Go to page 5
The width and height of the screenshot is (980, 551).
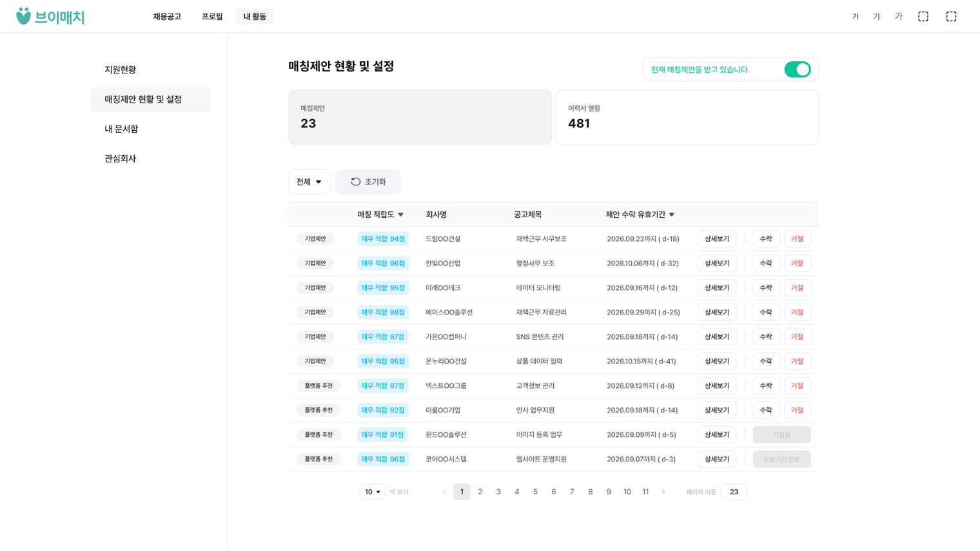coord(535,492)
